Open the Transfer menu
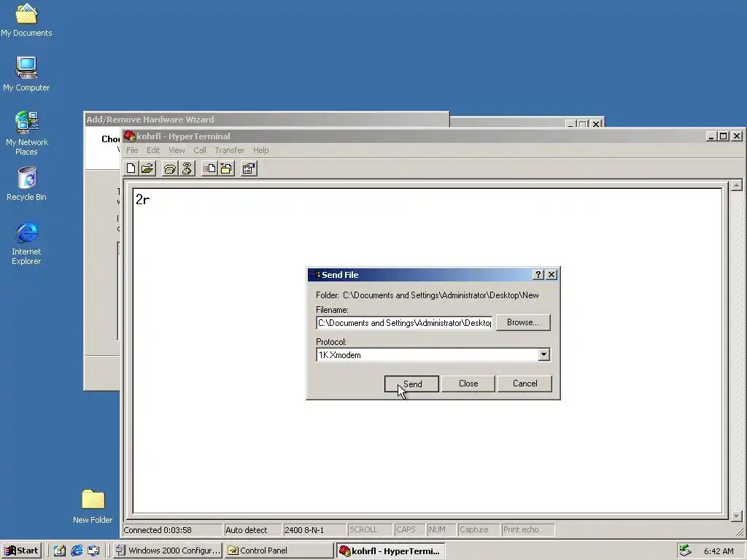The image size is (747, 560). click(229, 150)
